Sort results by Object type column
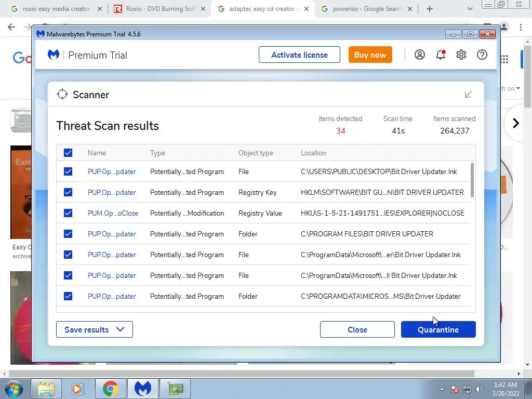The height and width of the screenshot is (399, 532). [256, 153]
